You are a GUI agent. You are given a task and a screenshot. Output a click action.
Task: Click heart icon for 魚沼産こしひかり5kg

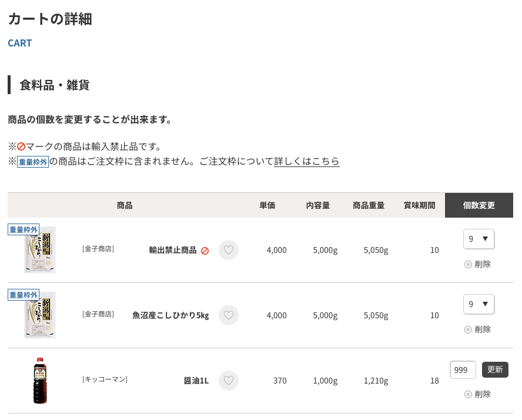click(229, 315)
